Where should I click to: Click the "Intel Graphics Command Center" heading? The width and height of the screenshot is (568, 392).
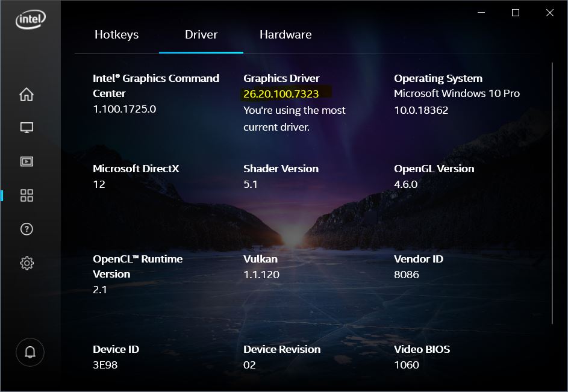coord(156,86)
